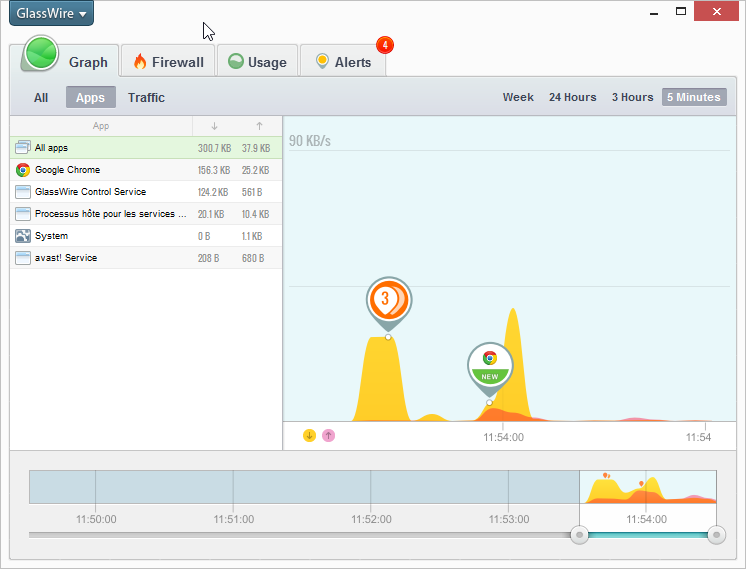Select the All view filter
746x569 pixels.
41,98
